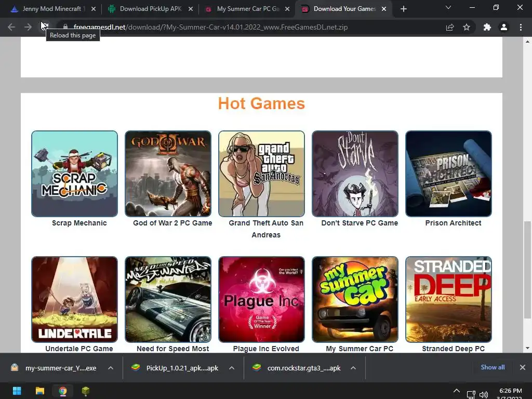This screenshot has width=532, height=399.
Task: Open Stranded Deep cover image
Action: point(448,299)
